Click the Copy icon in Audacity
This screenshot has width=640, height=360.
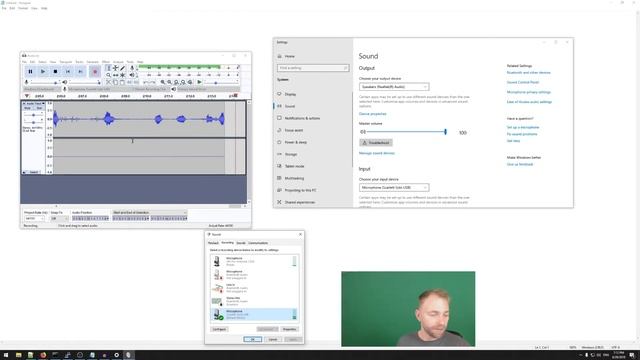coord(115,82)
